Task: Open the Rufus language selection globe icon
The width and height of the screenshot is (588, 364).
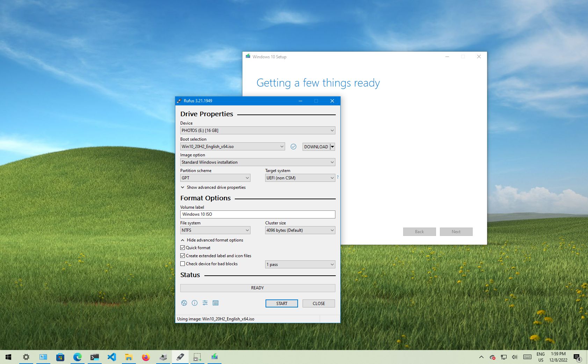Action: coord(184,303)
